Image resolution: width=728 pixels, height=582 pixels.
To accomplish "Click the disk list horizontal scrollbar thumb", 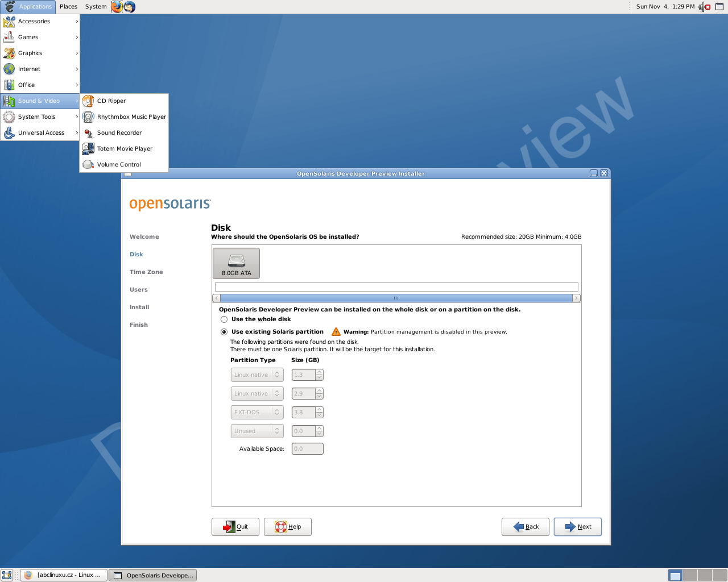I will point(396,298).
